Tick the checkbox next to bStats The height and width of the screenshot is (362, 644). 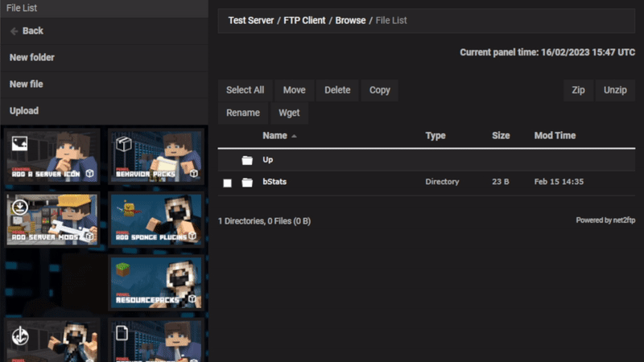(x=228, y=183)
